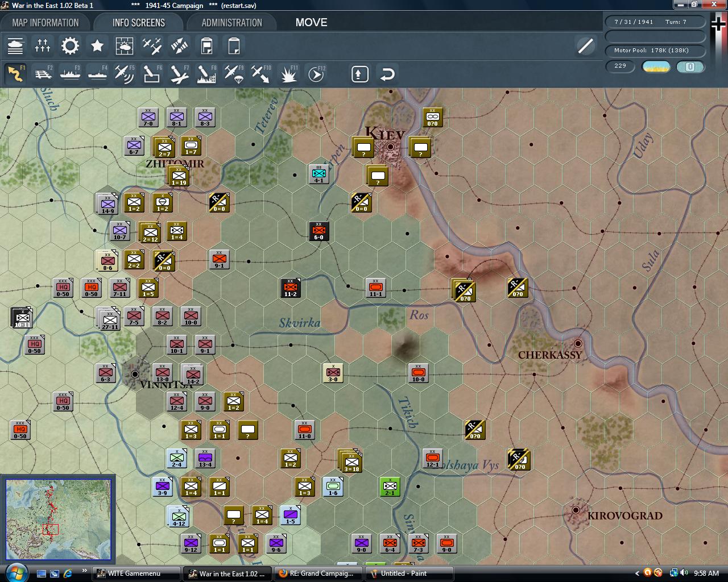Select the green 2-1 unit counter
Viewport: 728px width, 582px height.
(390, 487)
